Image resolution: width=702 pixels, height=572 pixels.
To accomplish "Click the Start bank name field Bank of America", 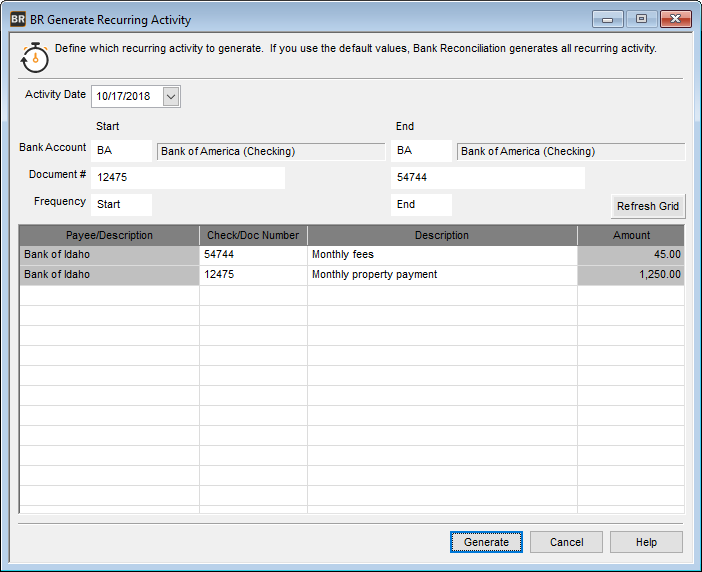I will pos(271,151).
